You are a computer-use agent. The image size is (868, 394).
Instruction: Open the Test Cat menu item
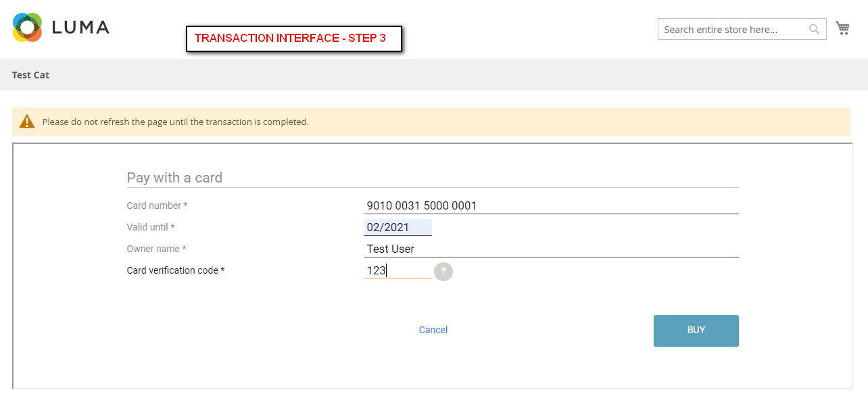(30, 75)
